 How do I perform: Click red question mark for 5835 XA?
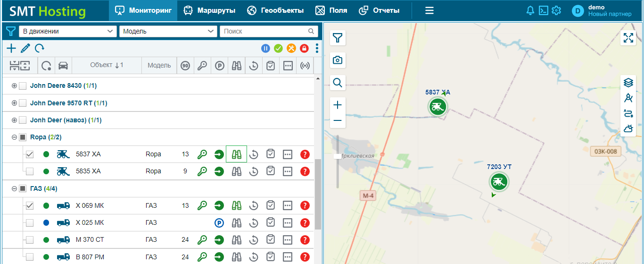tap(305, 171)
